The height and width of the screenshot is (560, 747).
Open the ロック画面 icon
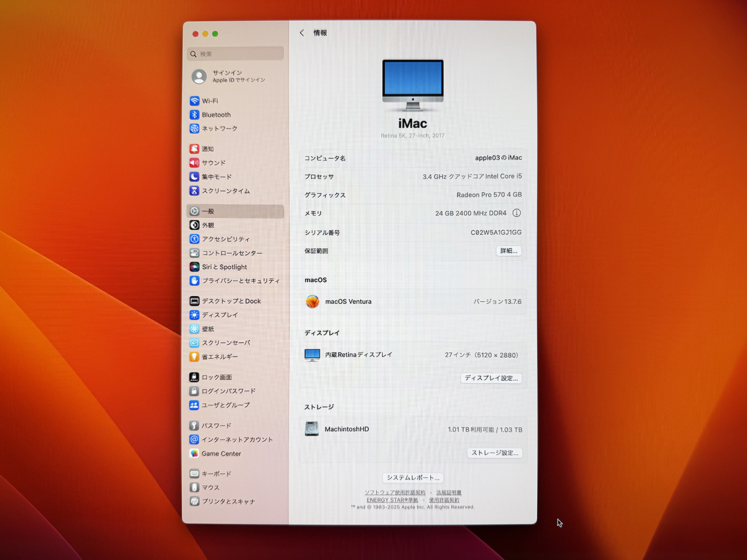pyautogui.click(x=195, y=377)
